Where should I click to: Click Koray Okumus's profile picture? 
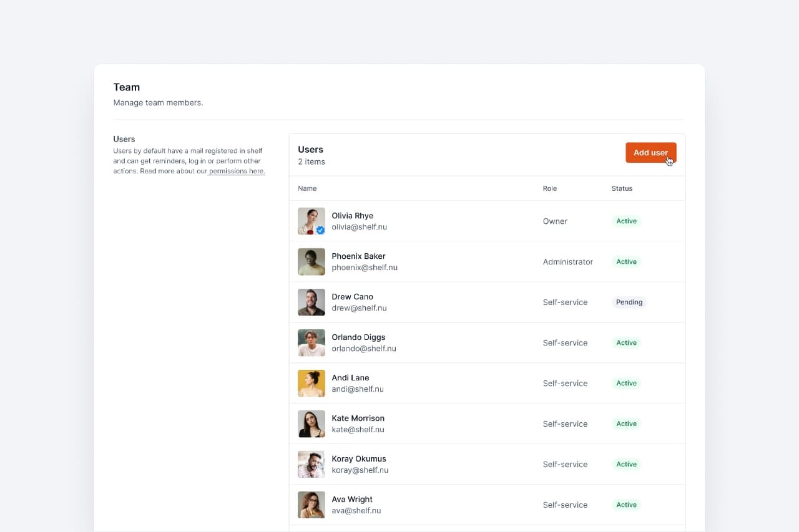tap(311, 464)
